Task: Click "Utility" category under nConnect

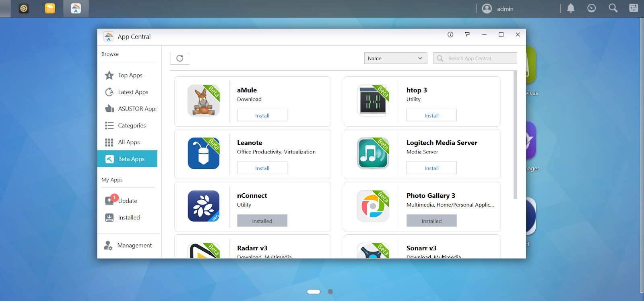Action: 244,205
